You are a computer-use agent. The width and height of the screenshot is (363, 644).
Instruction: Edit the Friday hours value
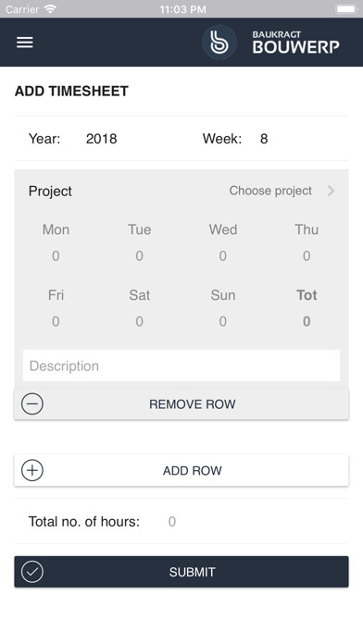coord(56,321)
